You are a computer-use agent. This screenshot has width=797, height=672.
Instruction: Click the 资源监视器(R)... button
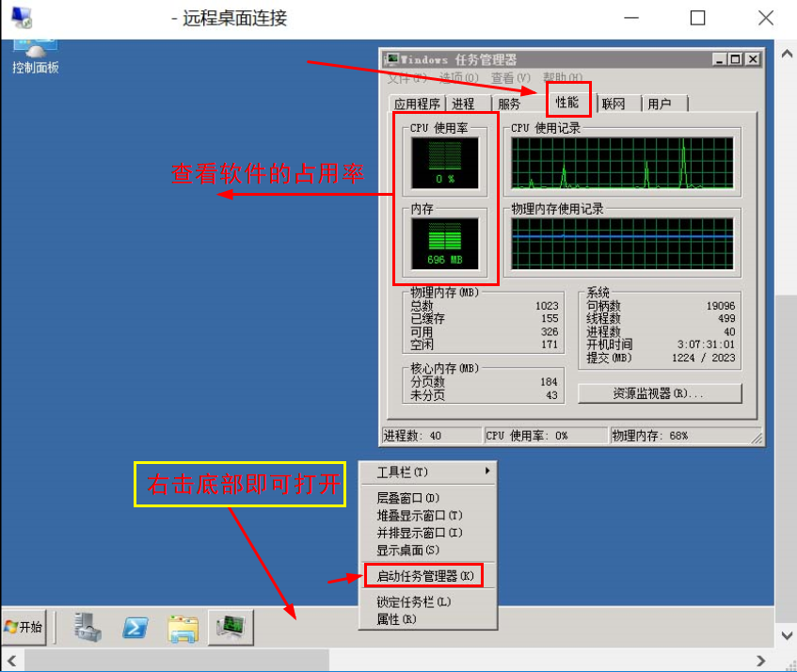659,393
